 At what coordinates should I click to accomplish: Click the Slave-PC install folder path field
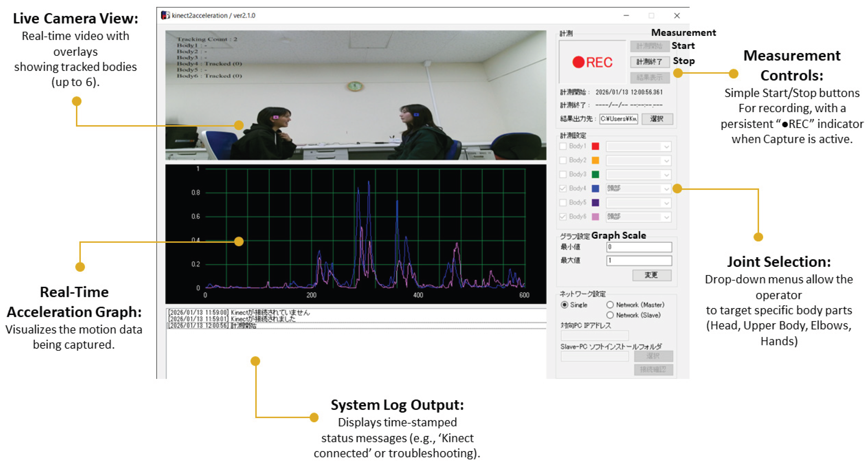(595, 356)
